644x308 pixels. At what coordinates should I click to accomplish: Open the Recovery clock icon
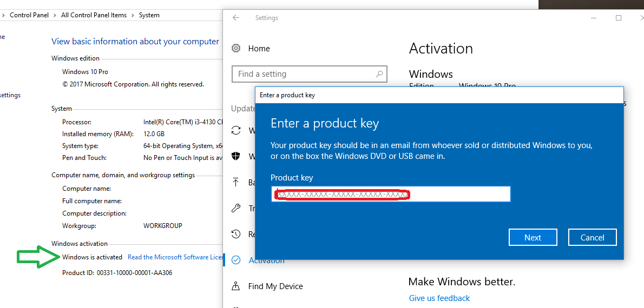click(x=236, y=234)
